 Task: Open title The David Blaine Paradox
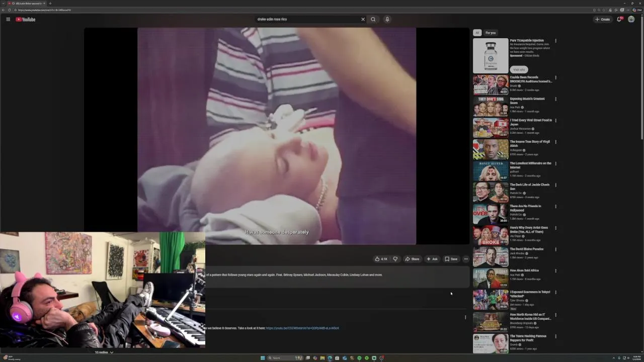tap(527, 249)
